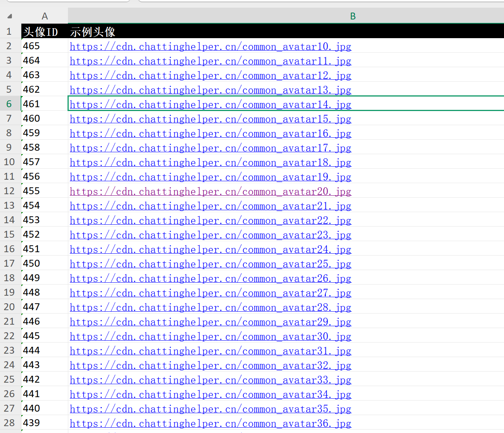This screenshot has width=504, height=433.
Task: Click cell with avatar ID 450
Action: [x=44, y=264]
